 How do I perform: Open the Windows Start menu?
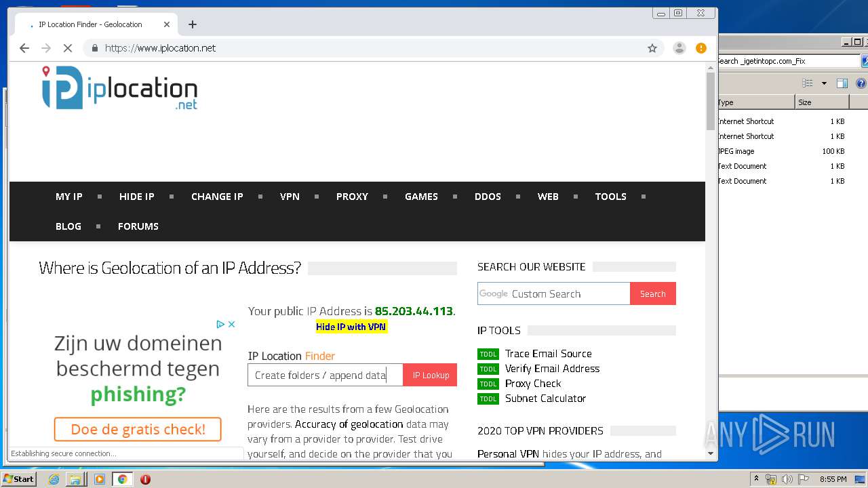(19, 479)
